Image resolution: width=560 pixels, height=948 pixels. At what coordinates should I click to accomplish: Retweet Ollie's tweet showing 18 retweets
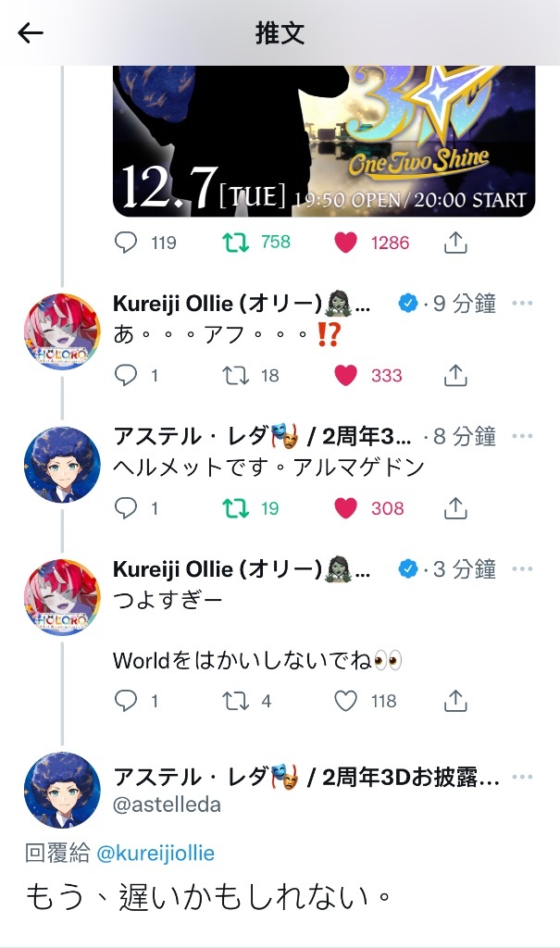pyautogui.click(x=235, y=376)
